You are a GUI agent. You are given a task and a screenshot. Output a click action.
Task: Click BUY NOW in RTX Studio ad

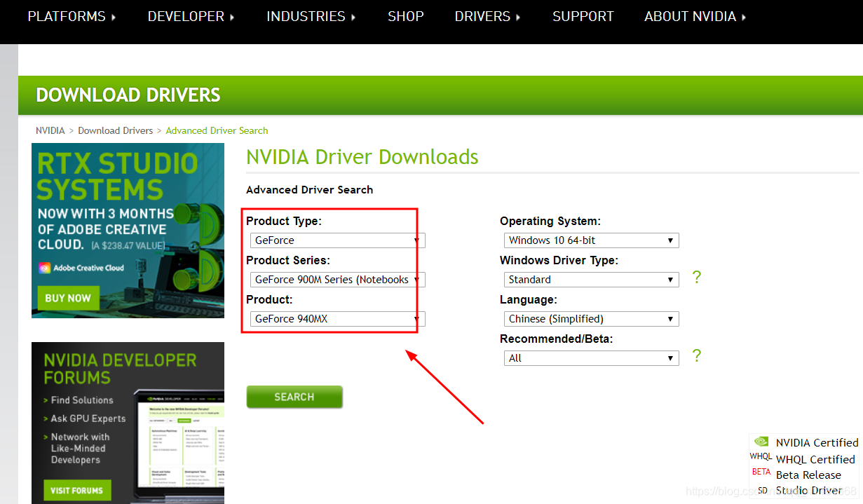point(68,298)
